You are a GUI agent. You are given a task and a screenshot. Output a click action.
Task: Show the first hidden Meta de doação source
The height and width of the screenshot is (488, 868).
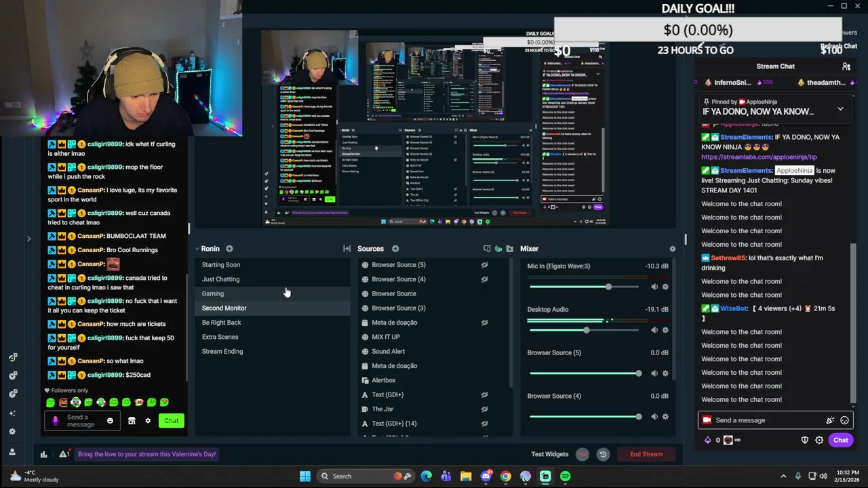(484, 323)
